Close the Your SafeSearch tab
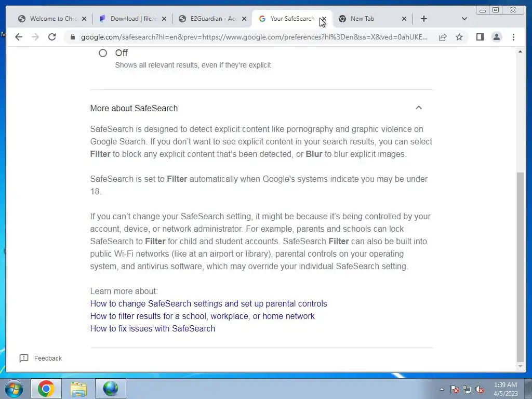The image size is (532, 399). click(x=324, y=19)
